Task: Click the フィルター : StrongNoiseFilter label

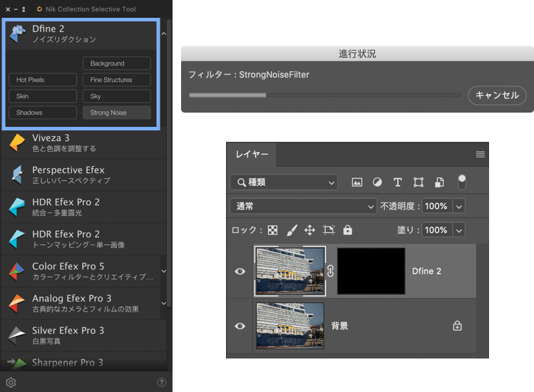Action: (x=249, y=75)
